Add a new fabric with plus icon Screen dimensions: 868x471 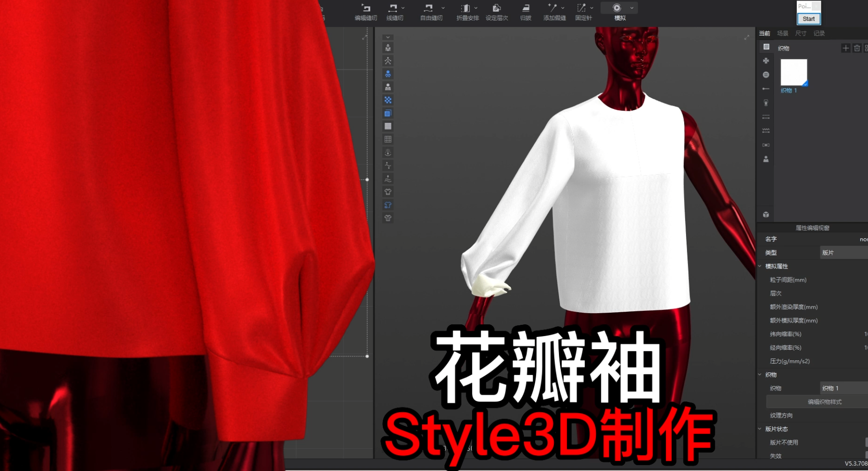[x=846, y=48]
